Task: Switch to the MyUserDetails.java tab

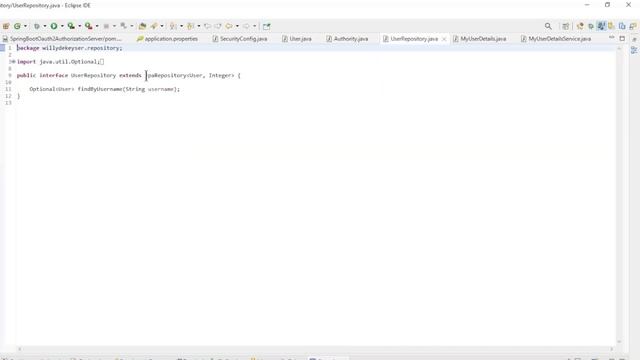Action: [479, 39]
